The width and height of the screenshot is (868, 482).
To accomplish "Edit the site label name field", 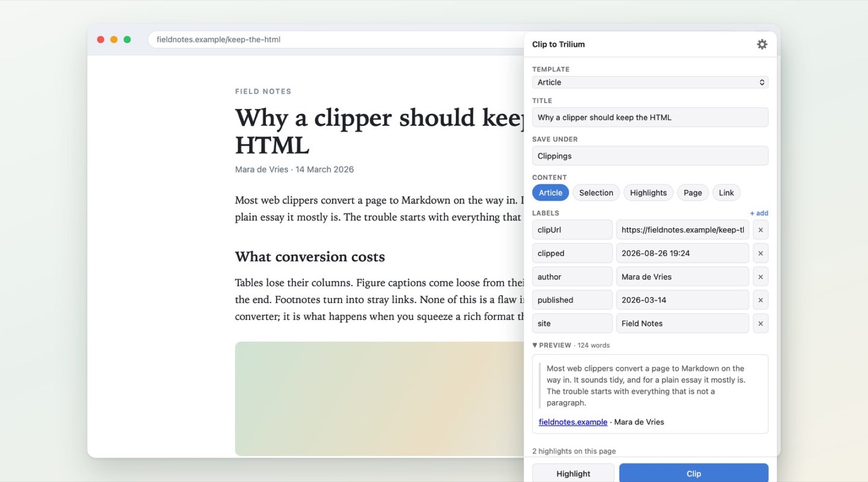I will (572, 324).
